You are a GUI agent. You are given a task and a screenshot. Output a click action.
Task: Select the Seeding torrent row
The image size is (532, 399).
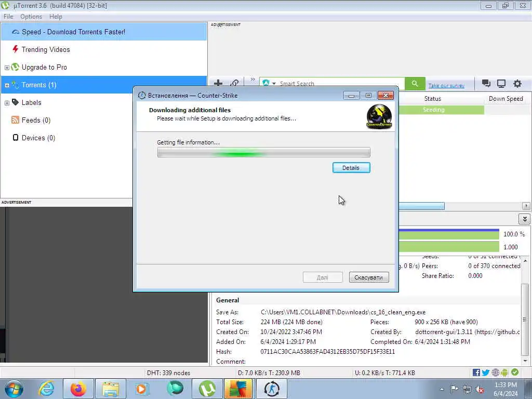click(465, 110)
